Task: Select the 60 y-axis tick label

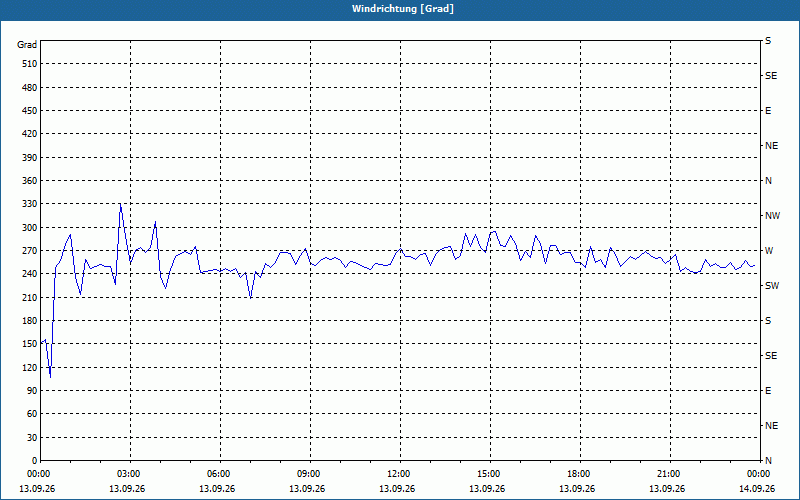Action: click(x=32, y=414)
